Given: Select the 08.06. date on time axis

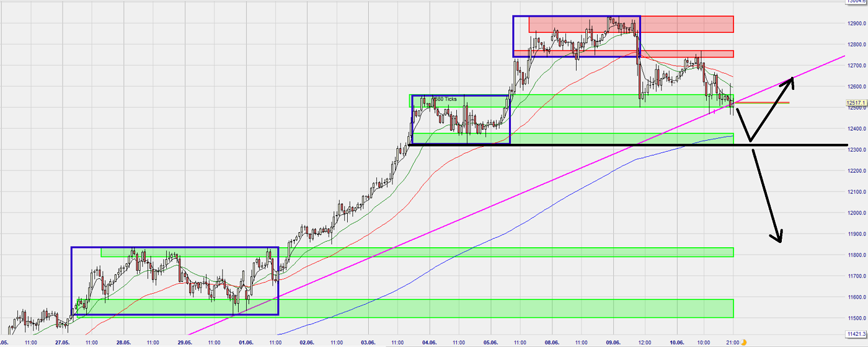Looking at the screenshot, I should [x=552, y=342].
